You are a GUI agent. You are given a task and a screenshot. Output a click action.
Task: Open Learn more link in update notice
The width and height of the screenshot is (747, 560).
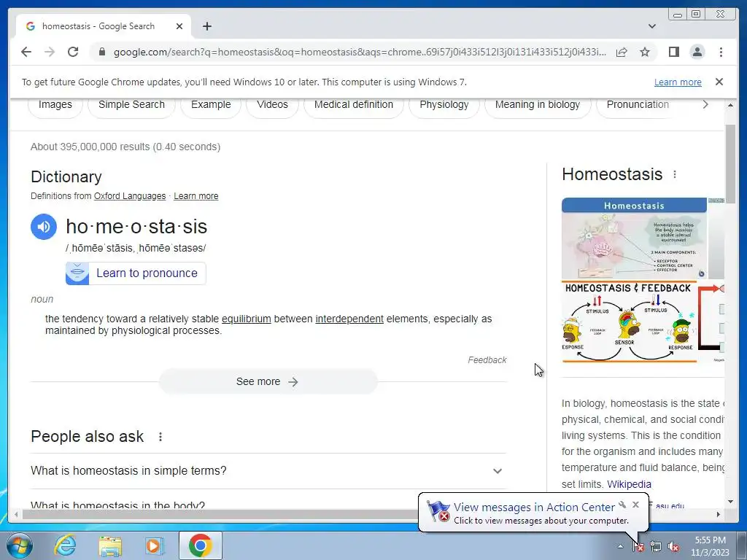[x=678, y=82]
